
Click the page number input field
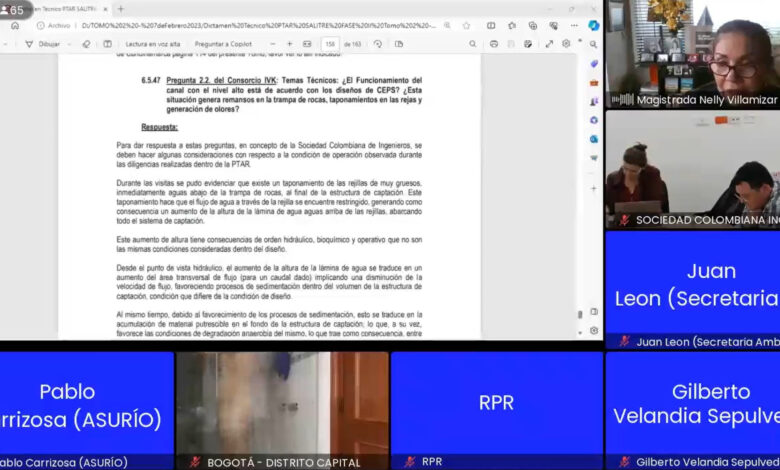click(330, 44)
